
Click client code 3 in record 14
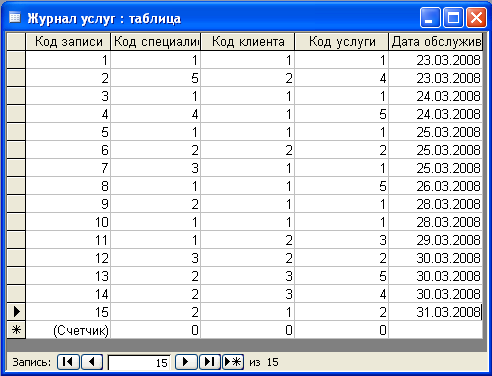point(248,294)
